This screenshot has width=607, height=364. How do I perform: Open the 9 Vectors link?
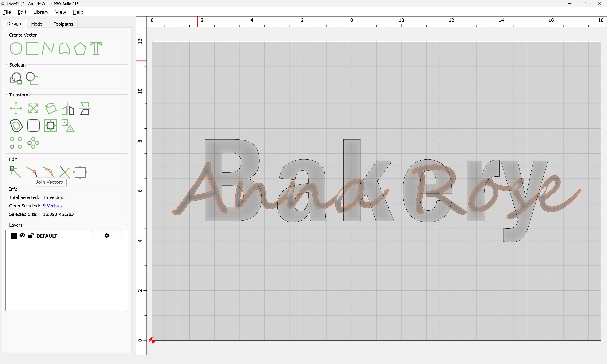click(52, 206)
